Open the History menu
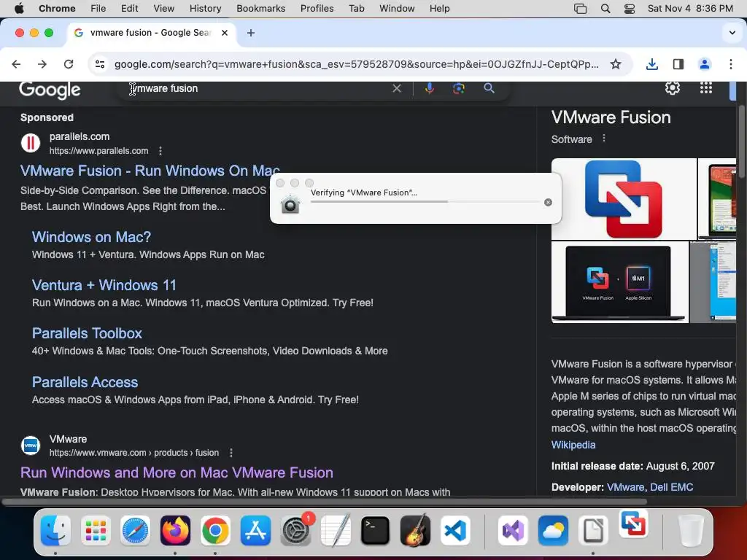The image size is (747, 560). coord(205,9)
